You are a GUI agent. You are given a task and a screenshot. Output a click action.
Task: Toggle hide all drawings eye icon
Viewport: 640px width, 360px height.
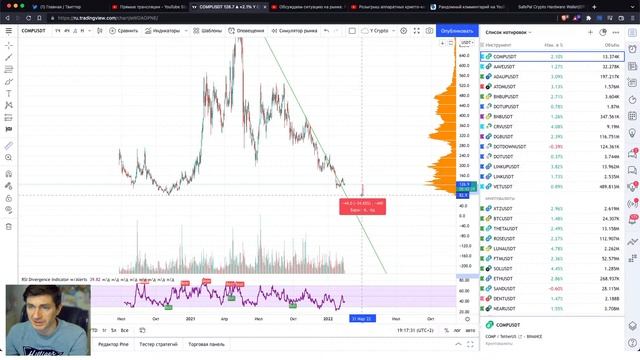tap(9, 210)
